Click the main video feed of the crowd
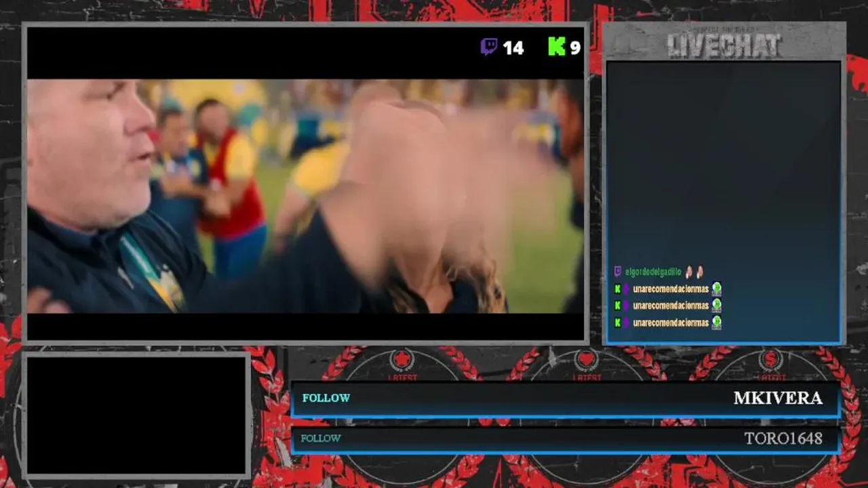868x488 pixels. pos(305,197)
